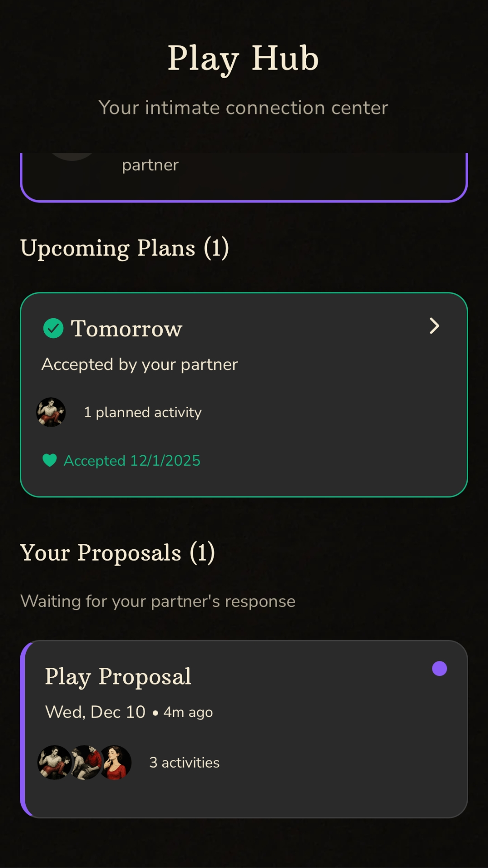Screen dimensions: 488x868
Task: Select the Upcoming Plans (1) heading
Action: (125, 248)
